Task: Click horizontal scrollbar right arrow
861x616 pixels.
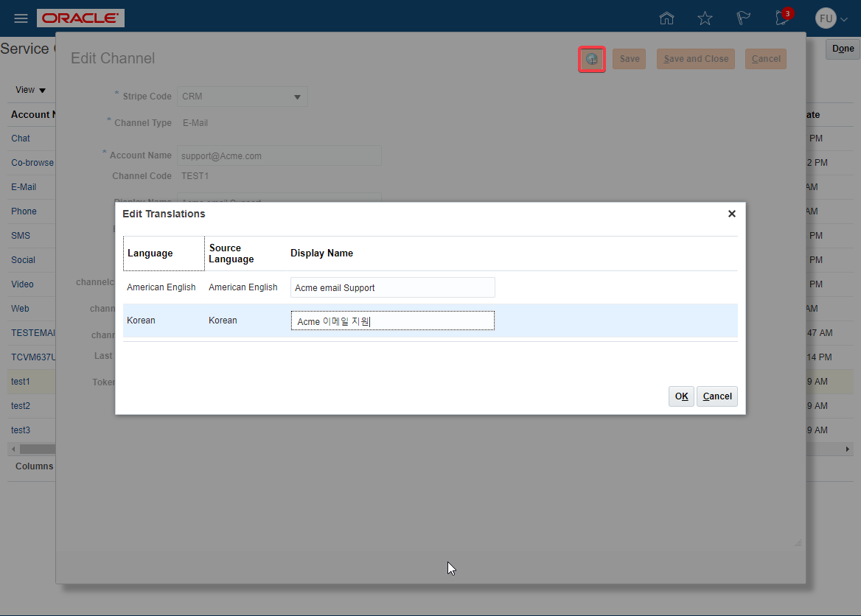Action: click(847, 449)
